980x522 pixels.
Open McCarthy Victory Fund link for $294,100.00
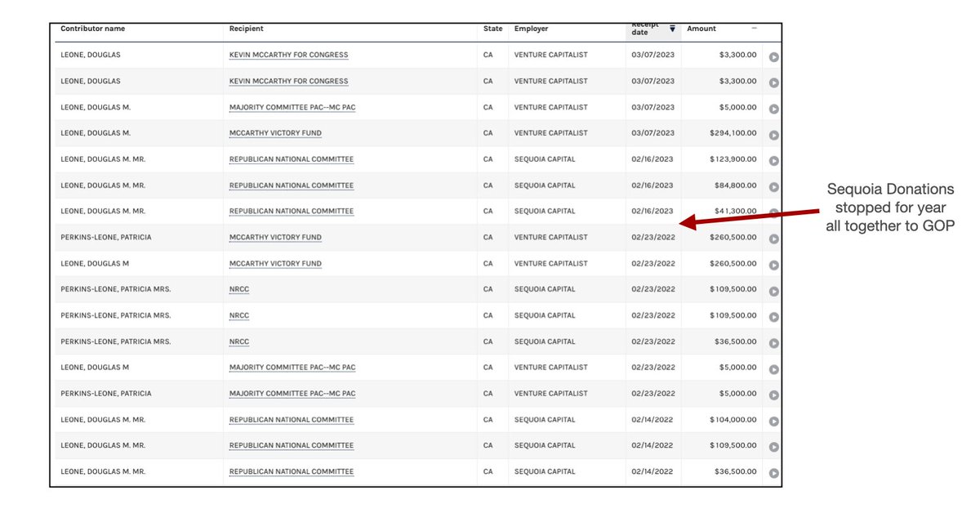click(275, 133)
